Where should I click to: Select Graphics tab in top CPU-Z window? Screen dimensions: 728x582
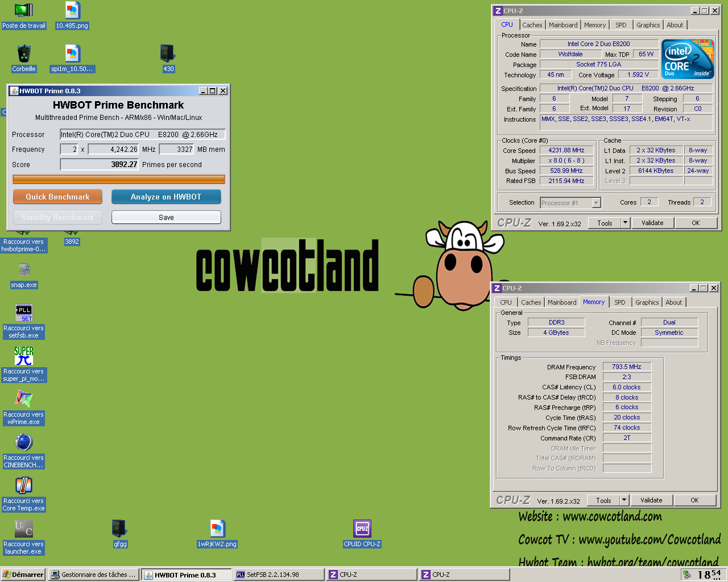tap(648, 25)
